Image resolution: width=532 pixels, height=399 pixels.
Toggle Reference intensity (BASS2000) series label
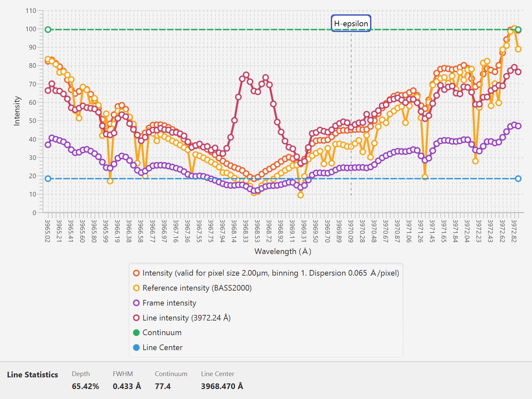click(197, 288)
